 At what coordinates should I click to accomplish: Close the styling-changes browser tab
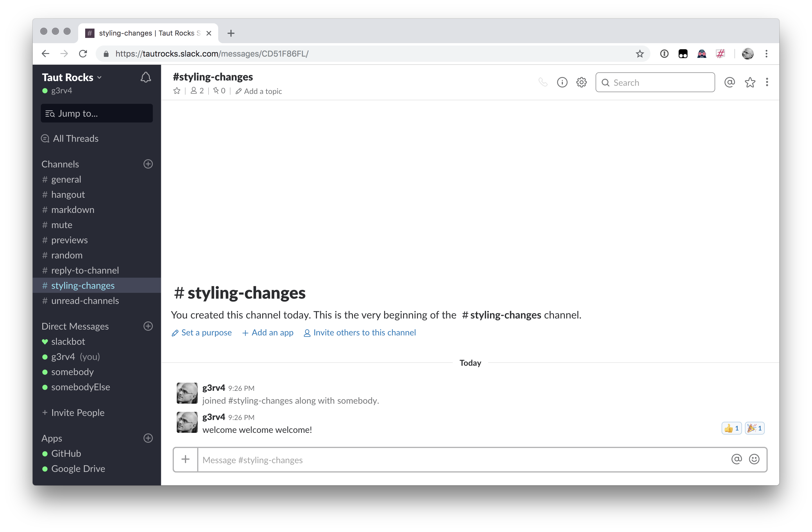coord(209,33)
